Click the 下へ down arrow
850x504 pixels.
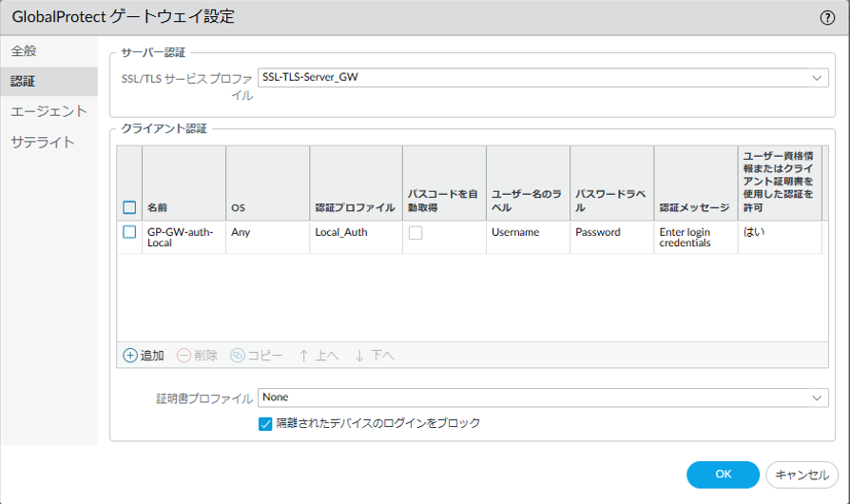coord(359,355)
